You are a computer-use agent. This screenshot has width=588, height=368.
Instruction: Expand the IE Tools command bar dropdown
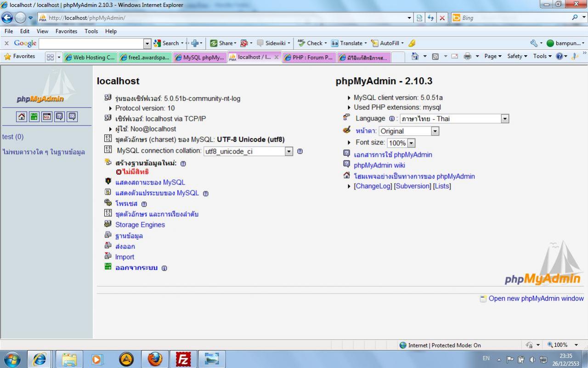coord(543,56)
